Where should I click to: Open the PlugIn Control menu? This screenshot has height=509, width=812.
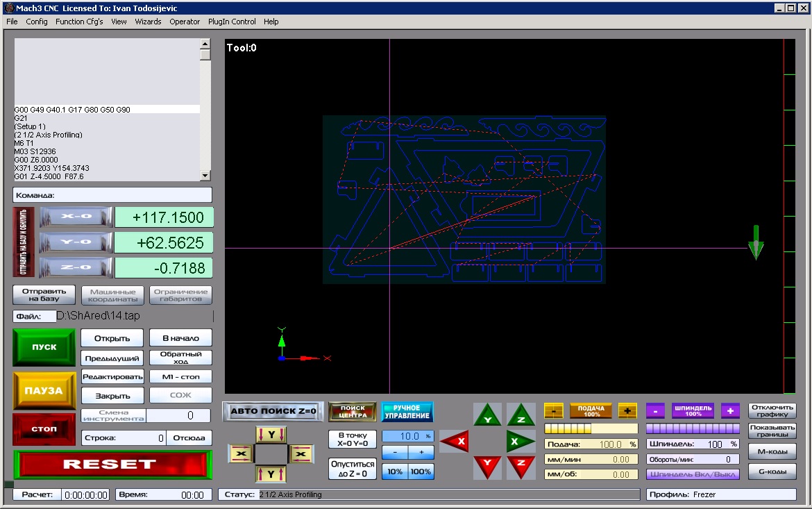click(232, 22)
